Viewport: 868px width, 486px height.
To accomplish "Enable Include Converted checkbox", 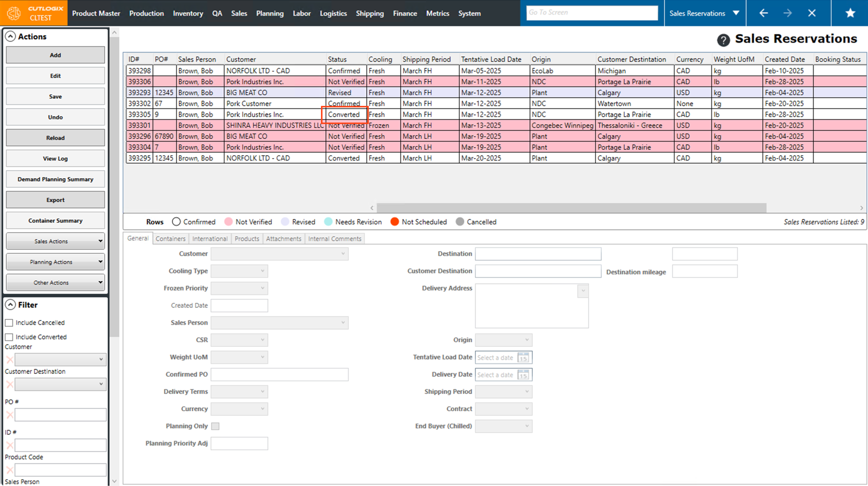I will tap(9, 337).
